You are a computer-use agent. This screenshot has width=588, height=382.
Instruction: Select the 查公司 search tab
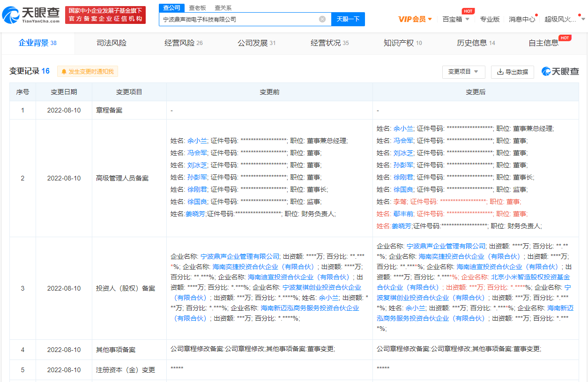point(172,7)
